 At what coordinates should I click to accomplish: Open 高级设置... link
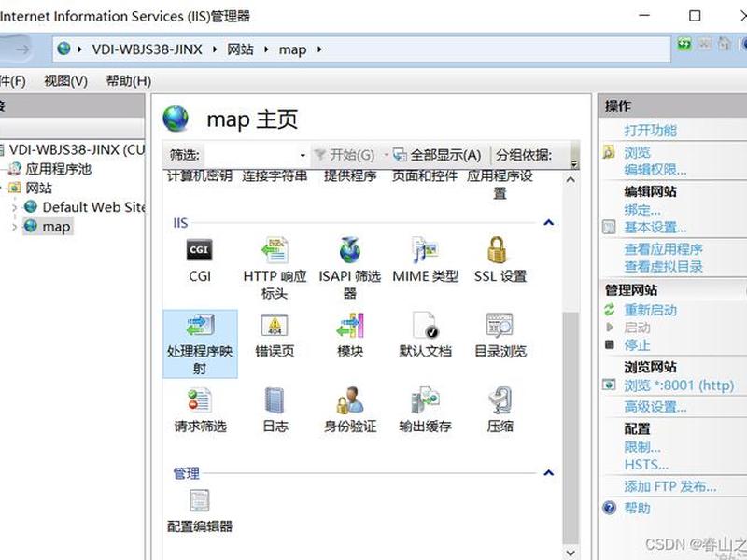(655, 407)
